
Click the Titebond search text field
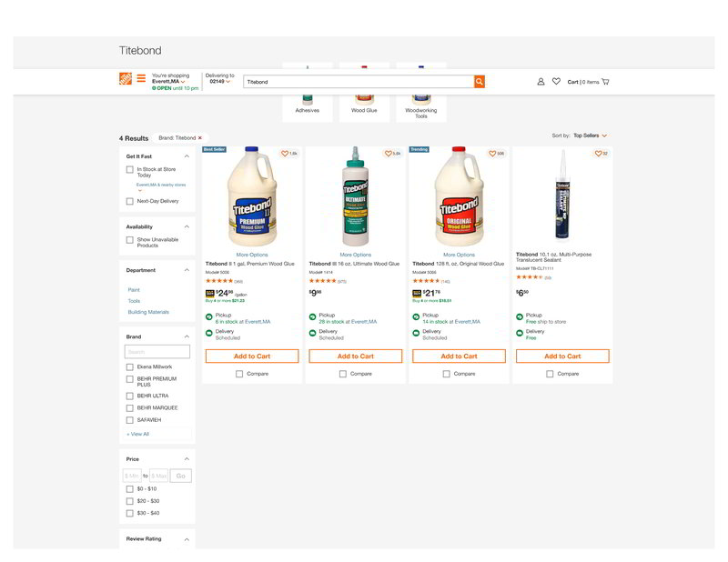[x=358, y=82]
